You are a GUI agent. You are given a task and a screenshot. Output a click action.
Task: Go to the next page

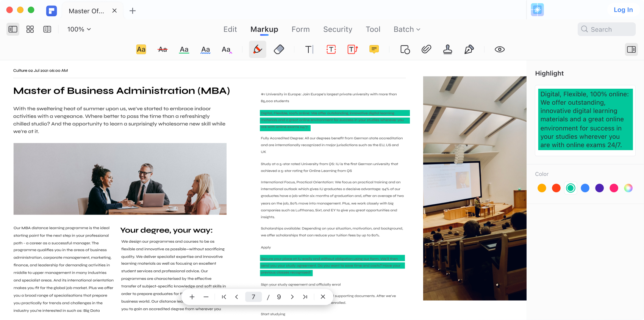(292, 297)
